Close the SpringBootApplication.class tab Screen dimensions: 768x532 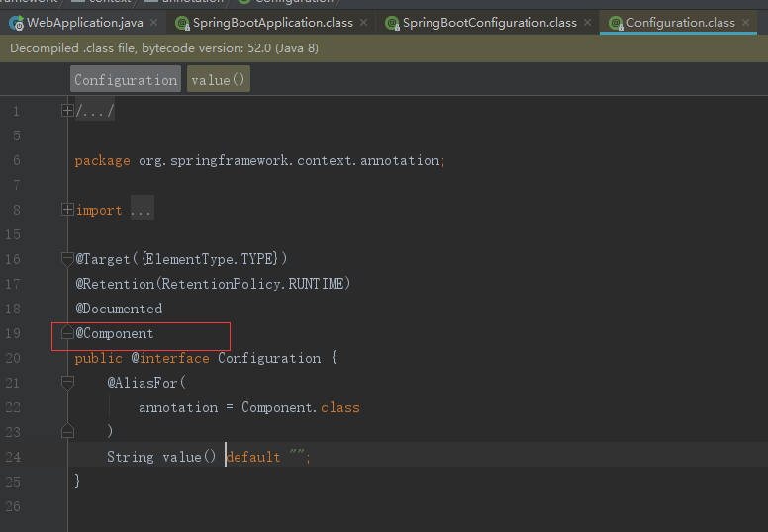pos(363,23)
